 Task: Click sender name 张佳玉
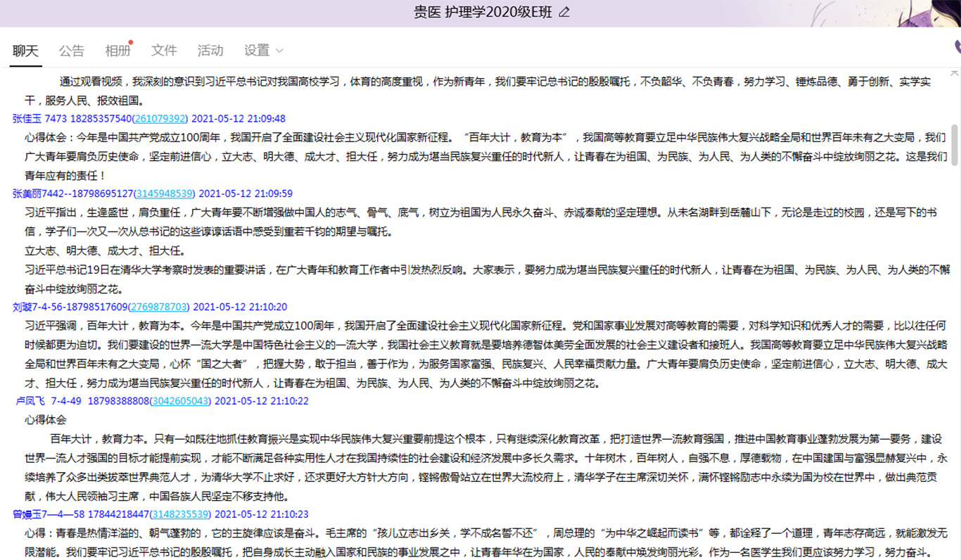coord(27,118)
